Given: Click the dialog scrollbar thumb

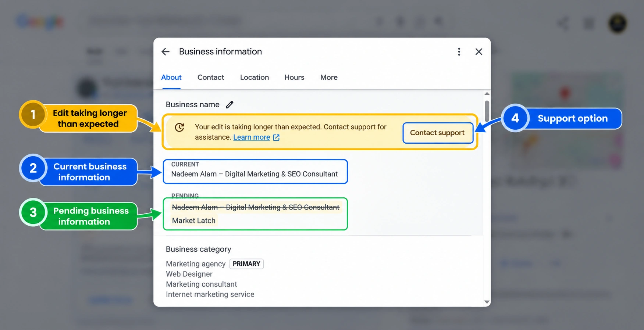Looking at the screenshot, I should pos(487,111).
